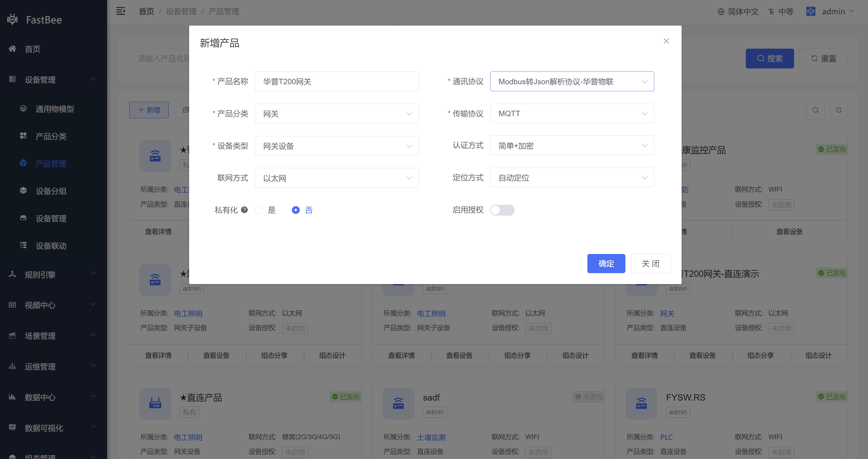The width and height of the screenshot is (868, 459).
Task: Click the FYSW.RS product thumbnail icon
Action: (x=641, y=403)
